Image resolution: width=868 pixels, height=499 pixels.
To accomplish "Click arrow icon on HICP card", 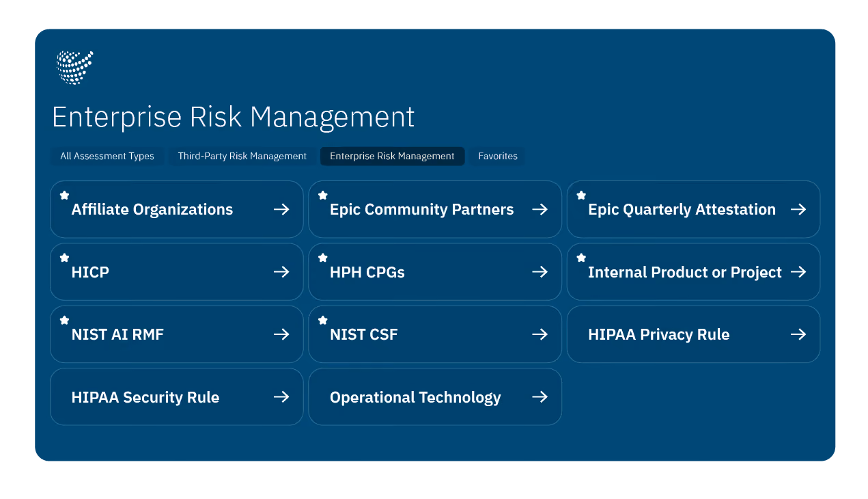I will (x=281, y=272).
